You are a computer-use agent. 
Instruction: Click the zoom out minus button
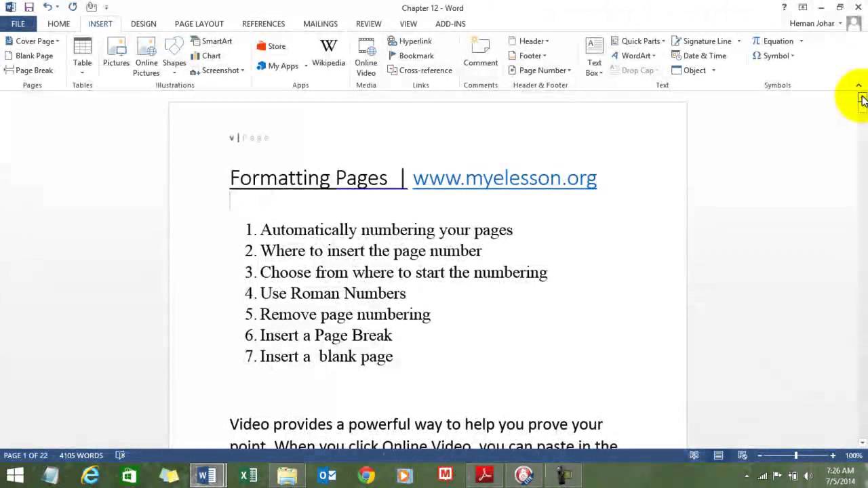click(x=759, y=455)
